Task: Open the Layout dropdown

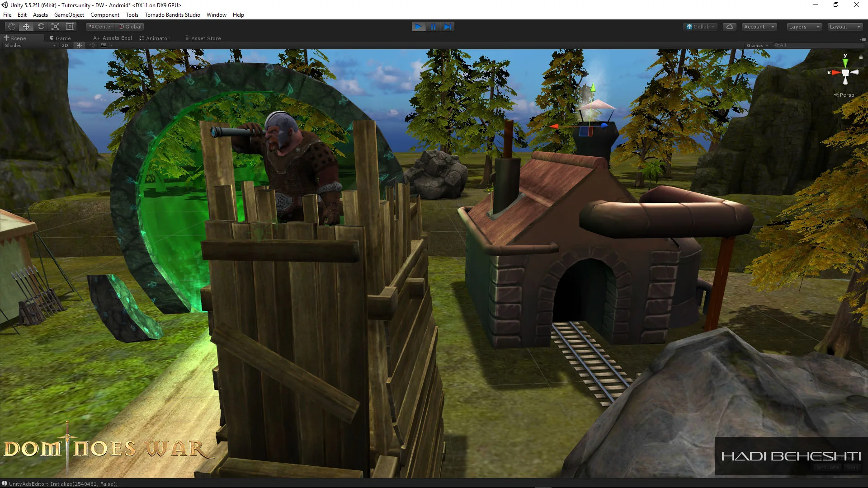Action: (x=845, y=27)
